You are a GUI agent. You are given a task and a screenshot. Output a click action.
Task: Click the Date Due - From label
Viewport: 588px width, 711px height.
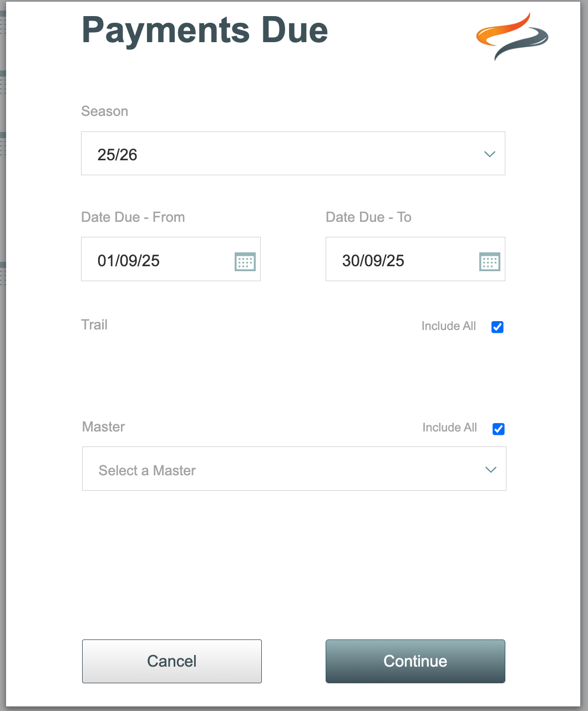coord(133,217)
